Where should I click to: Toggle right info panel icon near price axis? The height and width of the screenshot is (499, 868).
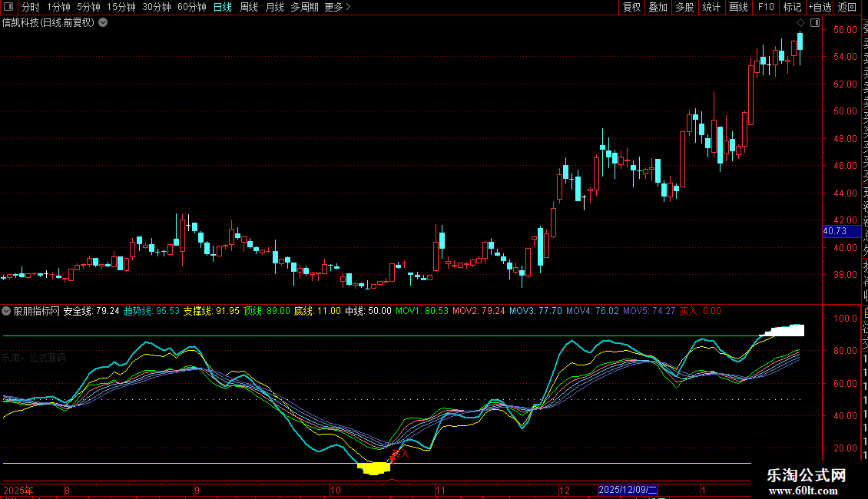[815, 23]
